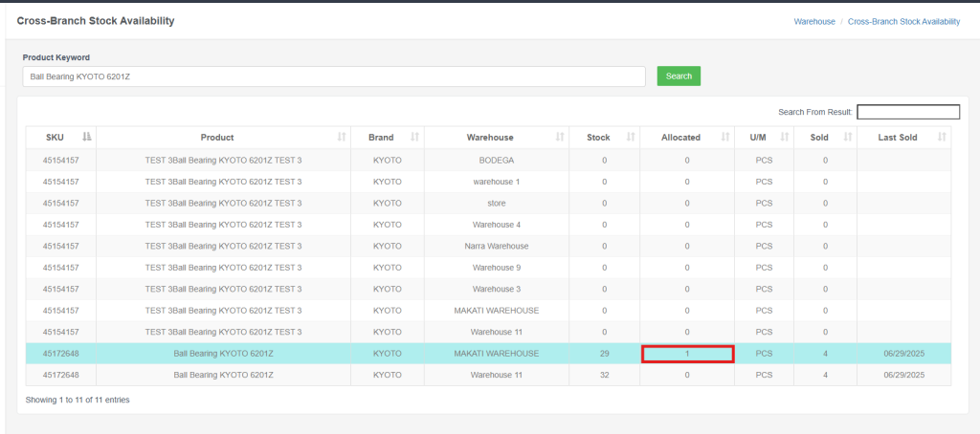Sort by U/M column icon
The image size is (980, 434).
coord(784,138)
